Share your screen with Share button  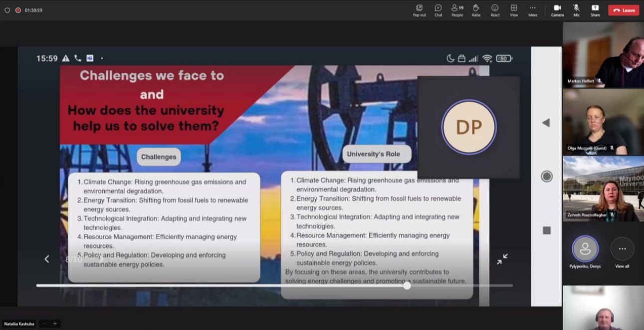point(595,10)
